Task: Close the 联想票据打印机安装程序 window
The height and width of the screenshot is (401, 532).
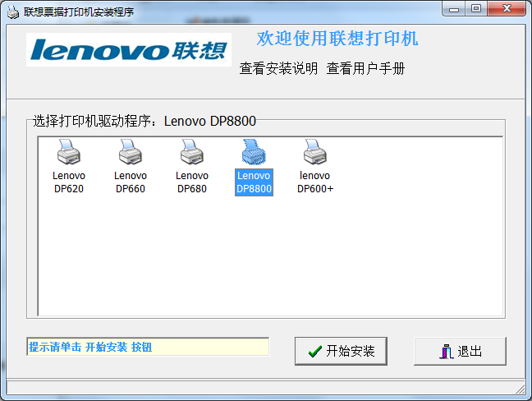Action: point(507,8)
